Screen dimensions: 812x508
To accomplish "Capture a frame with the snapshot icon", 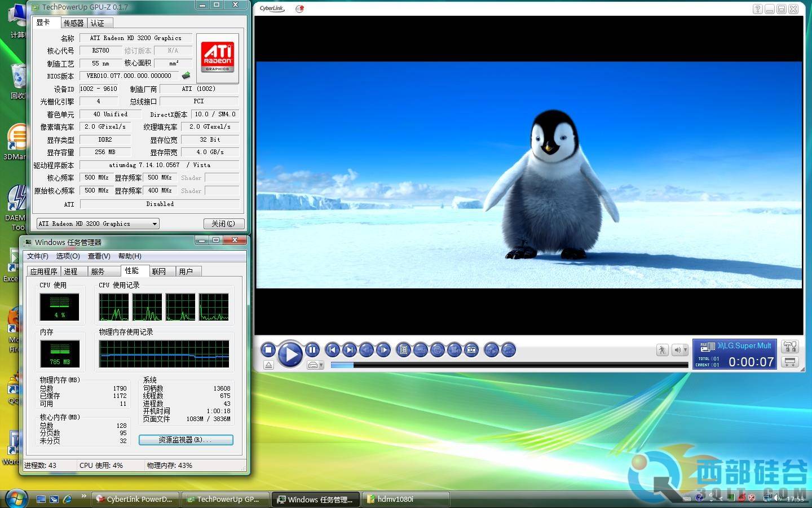I will (x=471, y=350).
